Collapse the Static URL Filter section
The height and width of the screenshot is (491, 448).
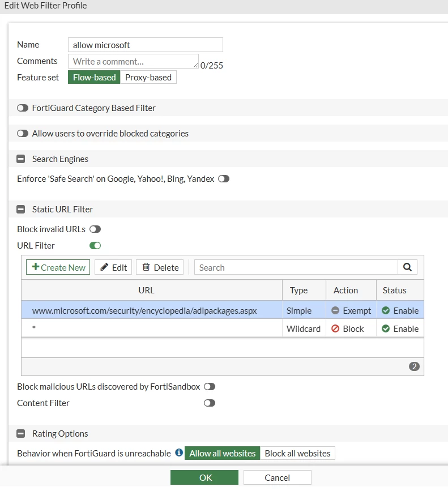click(x=20, y=209)
